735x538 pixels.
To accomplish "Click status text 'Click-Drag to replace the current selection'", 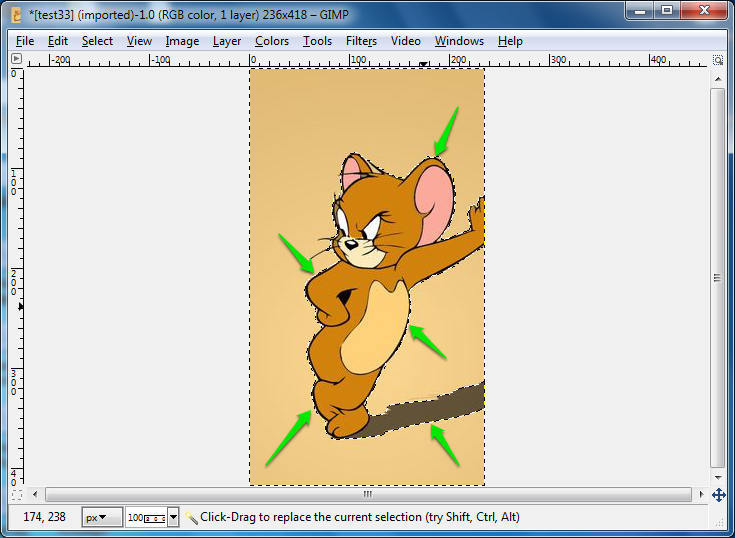I will 311,517.
